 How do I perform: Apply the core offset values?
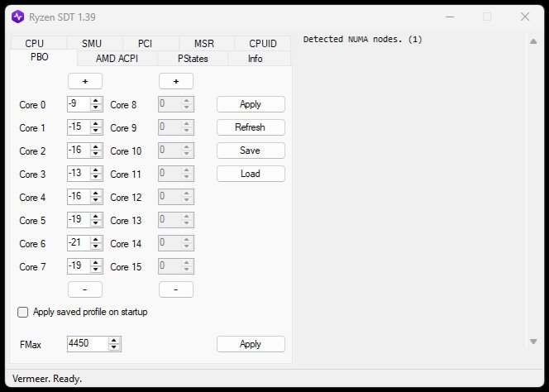coord(251,104)
